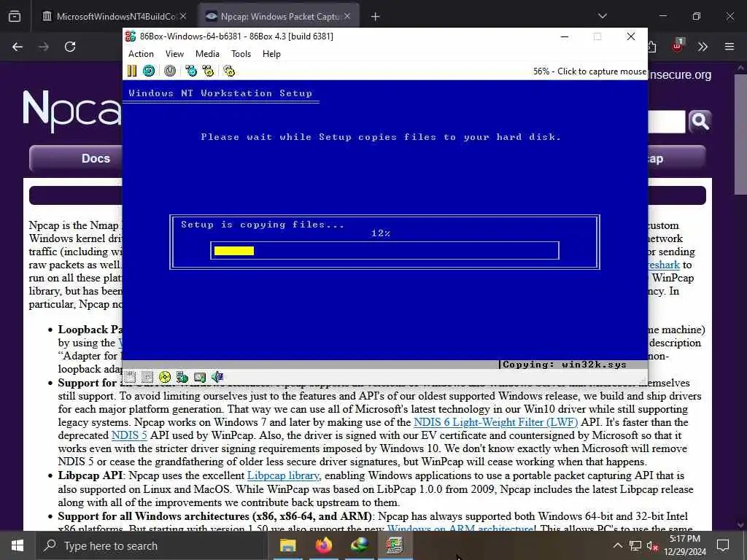Viewport: 747px width, 560px height.
Task: Click the CD-ROM disc status icon
Action: [x=165, y=377]
